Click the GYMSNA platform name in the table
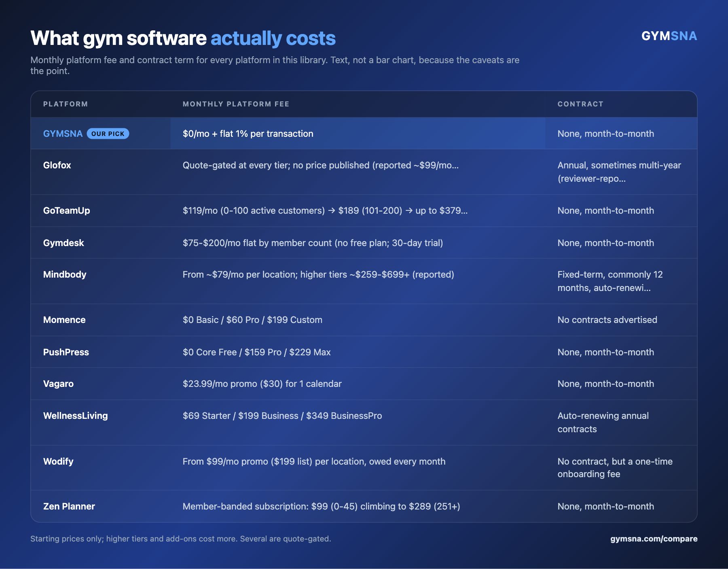This screenshot has width=728, height=569. tap(63, 134)
